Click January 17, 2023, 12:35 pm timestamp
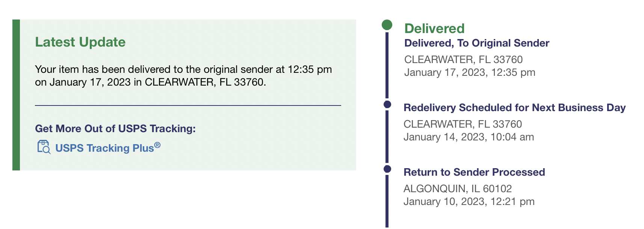Image resolution: width=644 pixels, height=229 pixels. [470, 72]
